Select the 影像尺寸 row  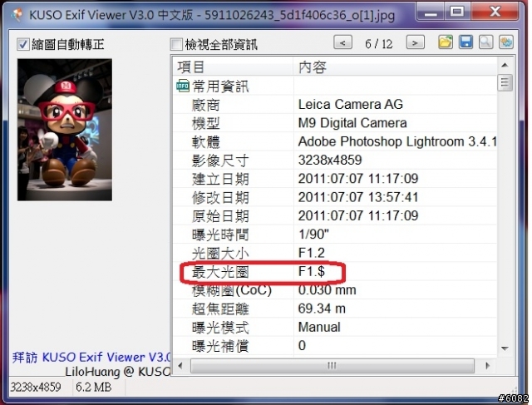335,160
